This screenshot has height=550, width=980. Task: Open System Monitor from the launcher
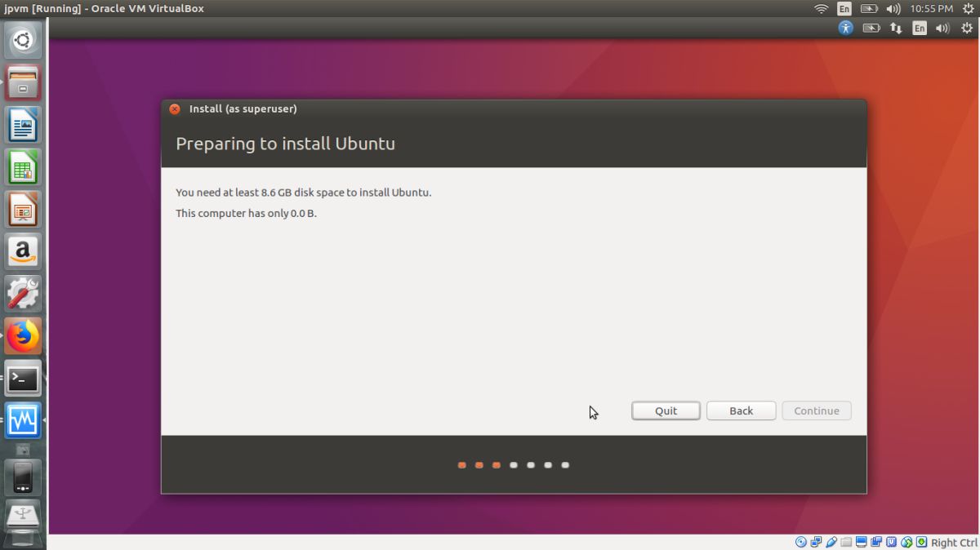coord(23,421)
